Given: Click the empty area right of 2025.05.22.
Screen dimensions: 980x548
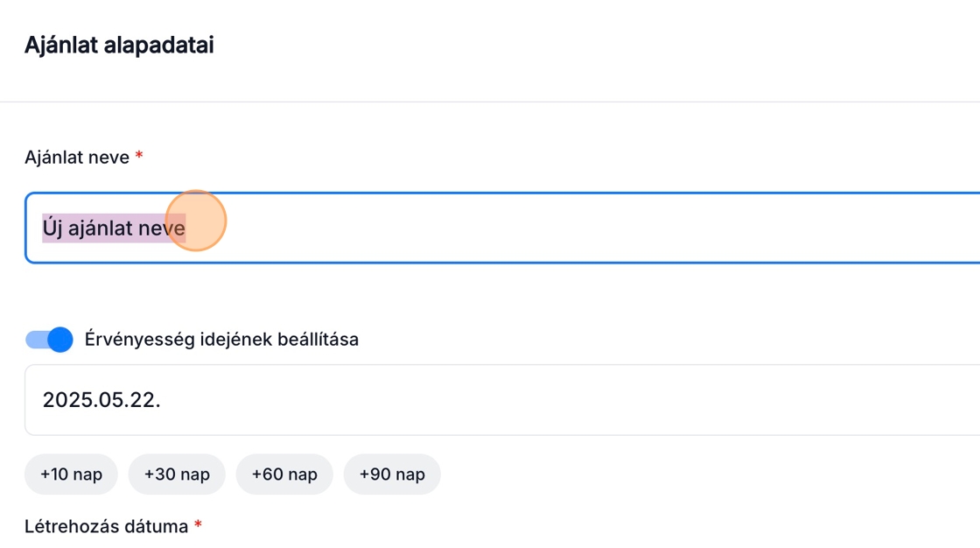Looking at the screenshot, I should point(569,400).
